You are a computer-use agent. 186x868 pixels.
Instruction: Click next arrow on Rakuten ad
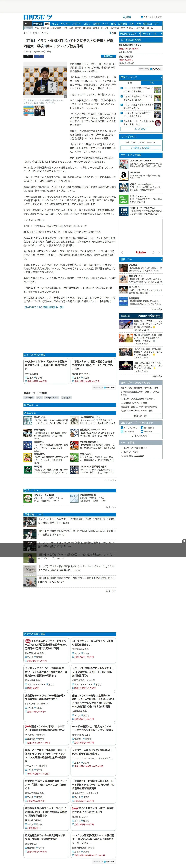pyautogui.click(x=159, y=252)
